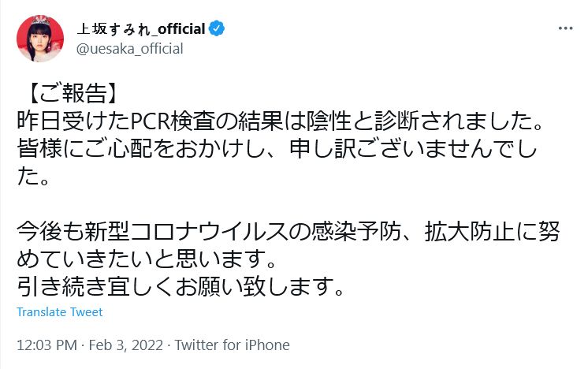This screenshot has height=369, width=588.
Task: Click the display name 上坂すみれ_official
Action: coord(140,29)
